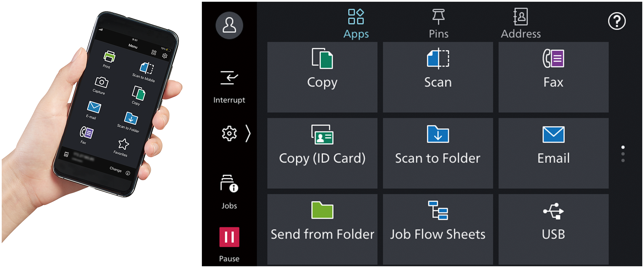Launch the Scan app
The height and width of the screenshot is (268, 644).
click(438, 77)
